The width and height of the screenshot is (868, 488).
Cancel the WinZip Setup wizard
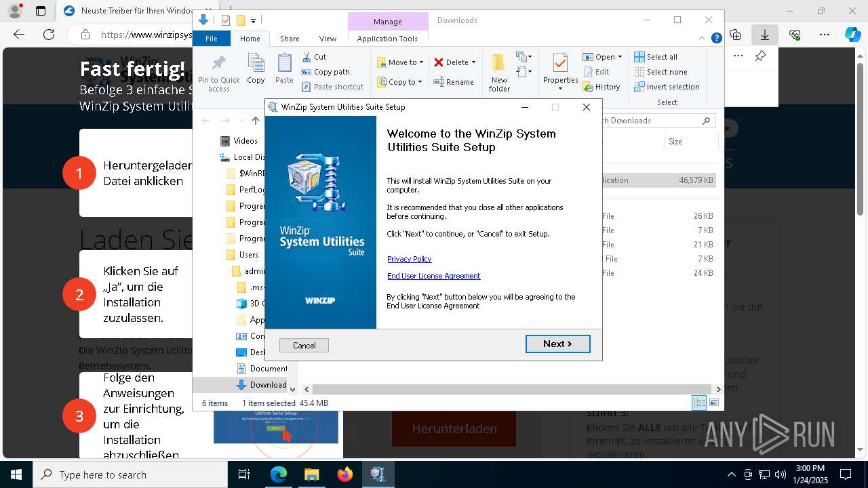(304, 346)
